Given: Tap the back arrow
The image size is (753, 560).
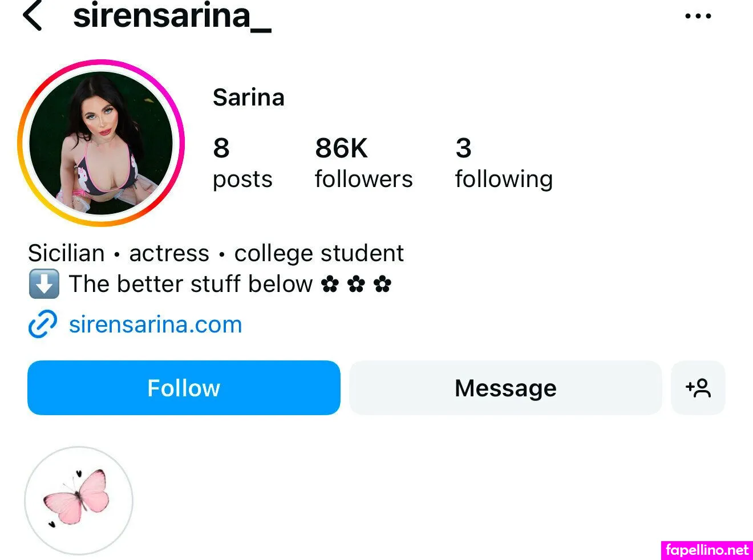Looking at the screenshot, I should point(33,15).
